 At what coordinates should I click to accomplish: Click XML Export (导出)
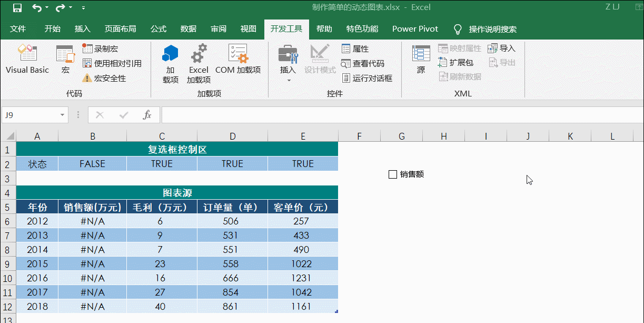tap(502, 62)
